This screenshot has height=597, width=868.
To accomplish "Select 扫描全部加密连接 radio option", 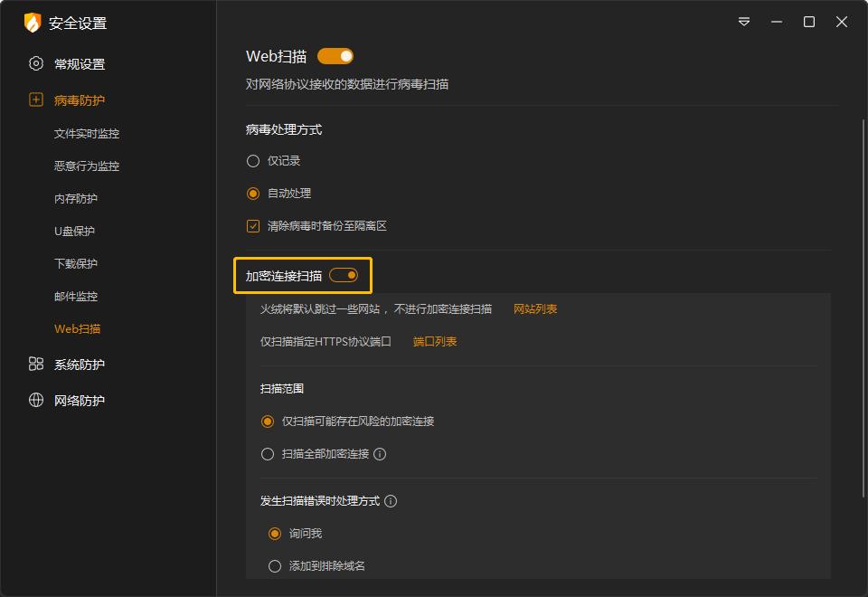I will coord(268,454).
